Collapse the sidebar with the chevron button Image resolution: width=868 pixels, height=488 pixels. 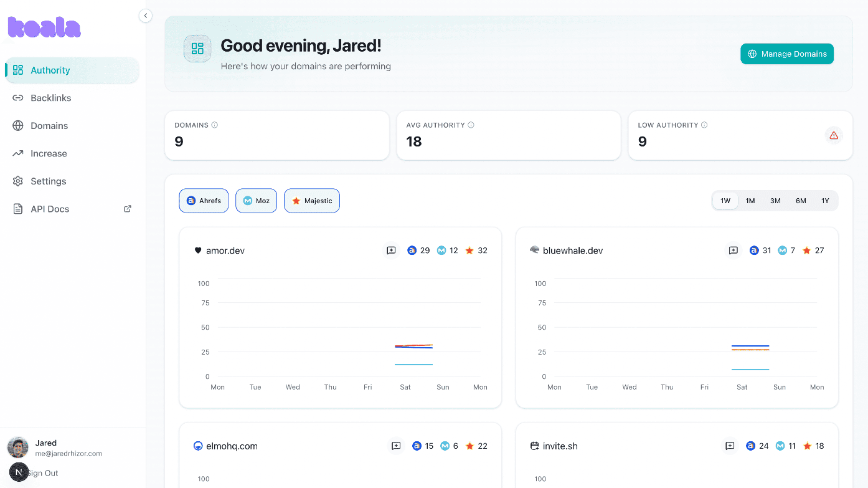click(146, 16)
